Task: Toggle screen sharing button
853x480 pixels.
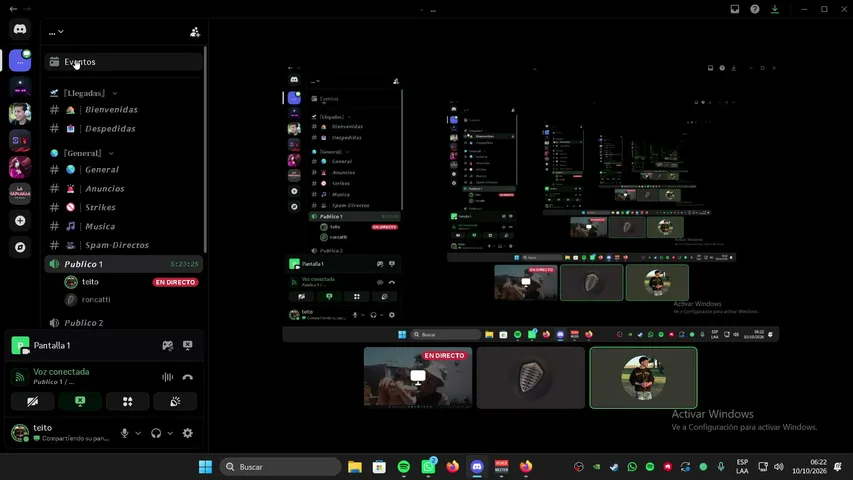Action: tap(80, 402)
